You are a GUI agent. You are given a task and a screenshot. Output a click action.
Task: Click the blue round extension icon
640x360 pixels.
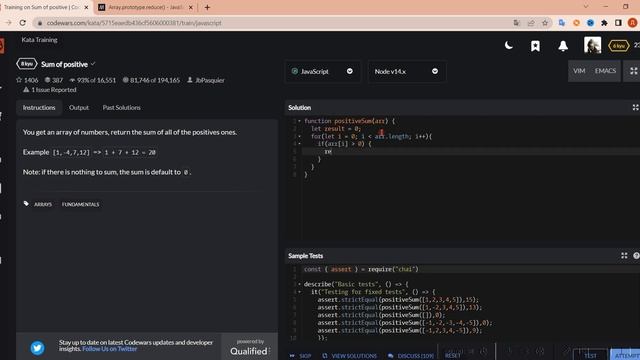(x=590, y=23)
